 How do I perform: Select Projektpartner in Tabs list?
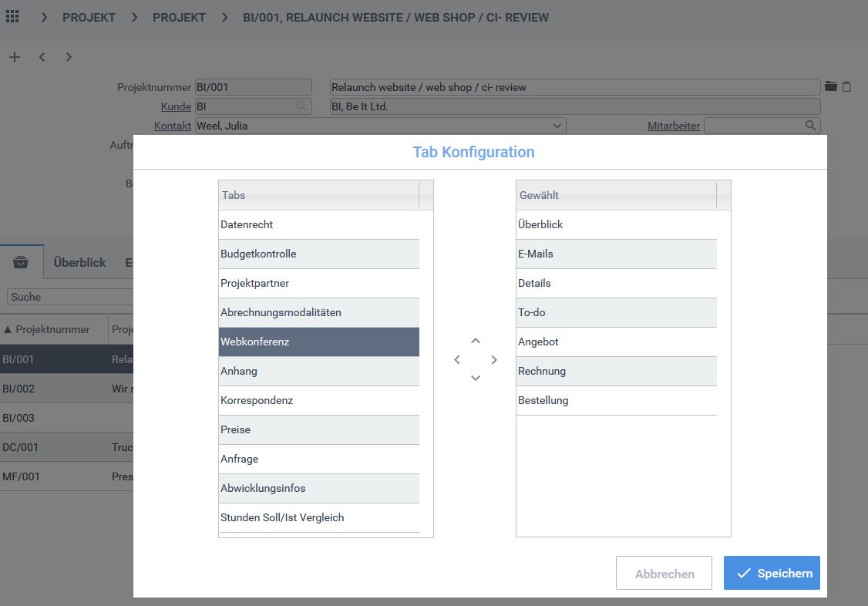pyautogui.click(x=319, y=284)
